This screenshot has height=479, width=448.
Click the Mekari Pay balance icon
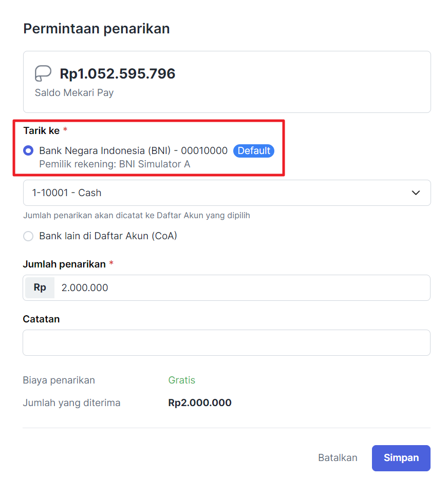[43, 74]
